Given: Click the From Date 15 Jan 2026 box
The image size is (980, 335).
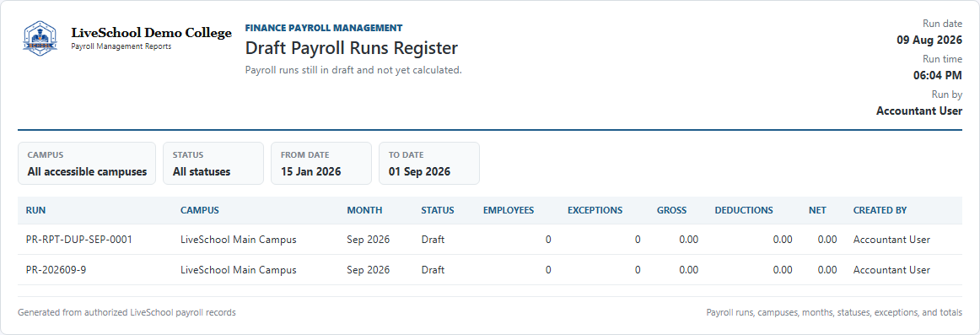Looking at the screenshot, I should pyautogui.click(x=321, y=163).
